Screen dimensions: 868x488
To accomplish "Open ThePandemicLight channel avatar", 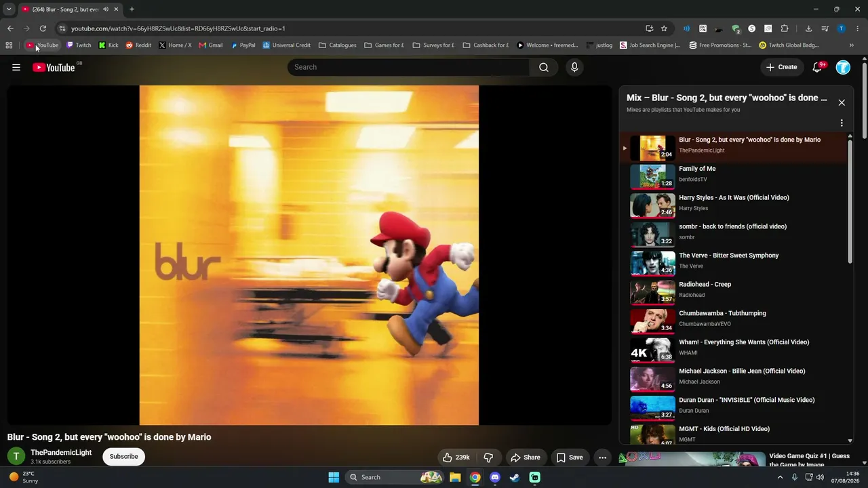I will tap(16, 457).
